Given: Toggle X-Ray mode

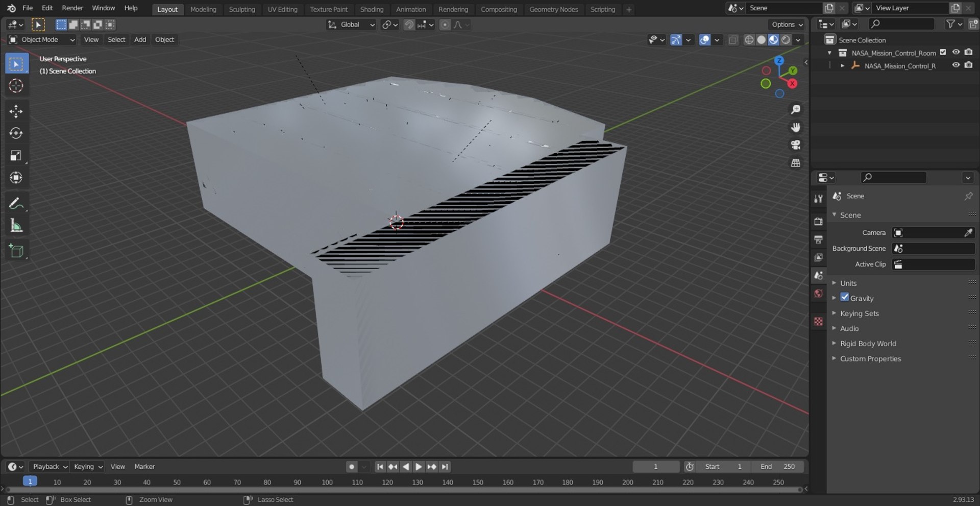Looking at the screenshot, I should point(733,40).
